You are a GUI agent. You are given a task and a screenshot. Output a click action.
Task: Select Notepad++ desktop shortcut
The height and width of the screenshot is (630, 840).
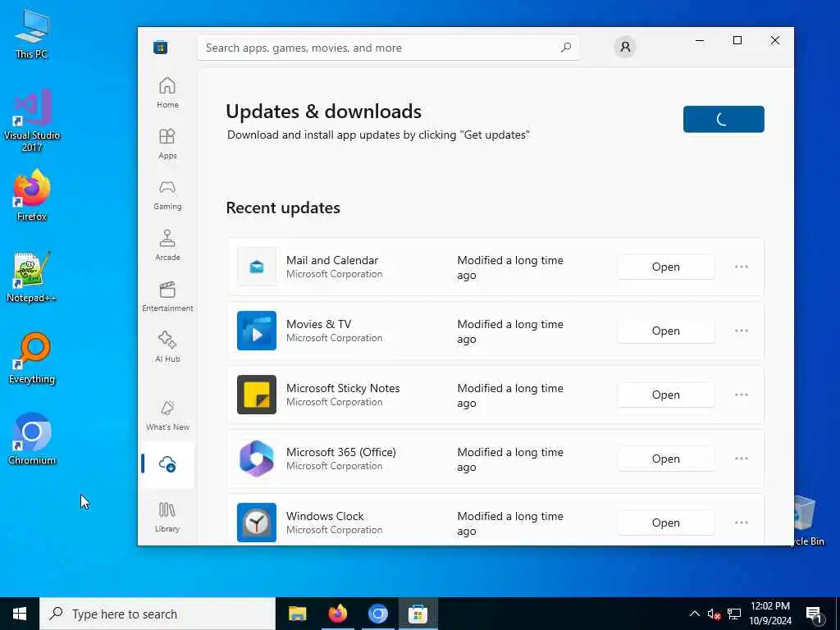[x=32, y=277]
